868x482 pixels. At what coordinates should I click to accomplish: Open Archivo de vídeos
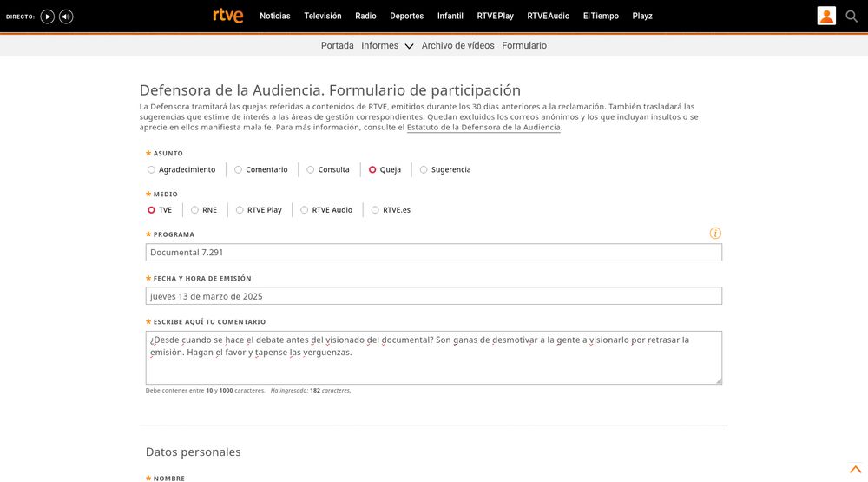tap(457, 45)
